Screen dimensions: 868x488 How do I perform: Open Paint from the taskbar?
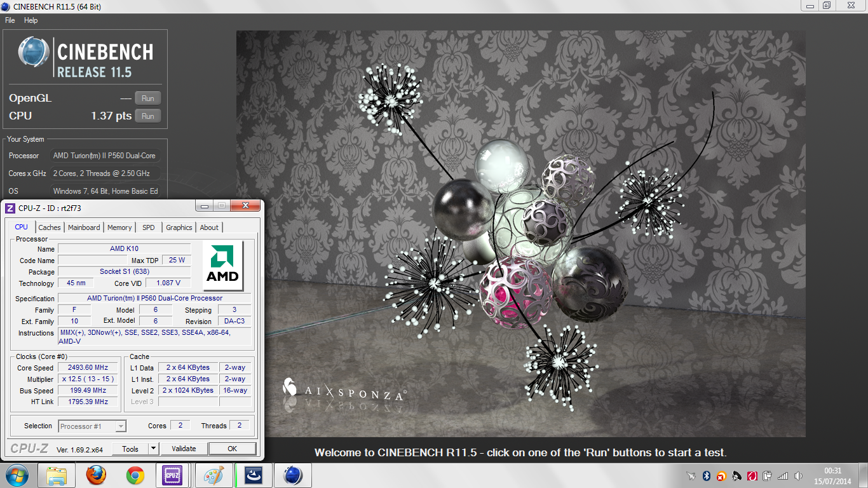[214, 475]
